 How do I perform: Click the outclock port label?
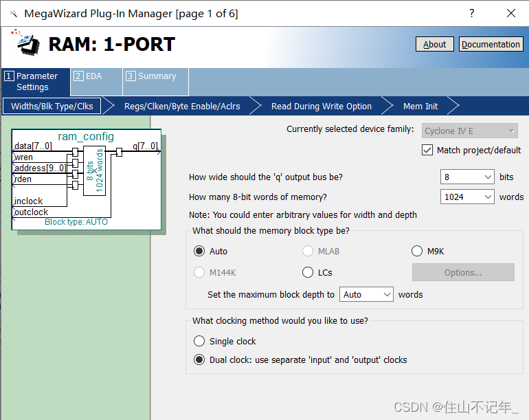32,212
